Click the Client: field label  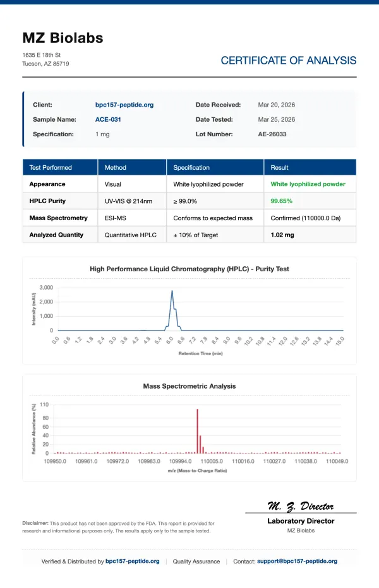coord(42,105)
